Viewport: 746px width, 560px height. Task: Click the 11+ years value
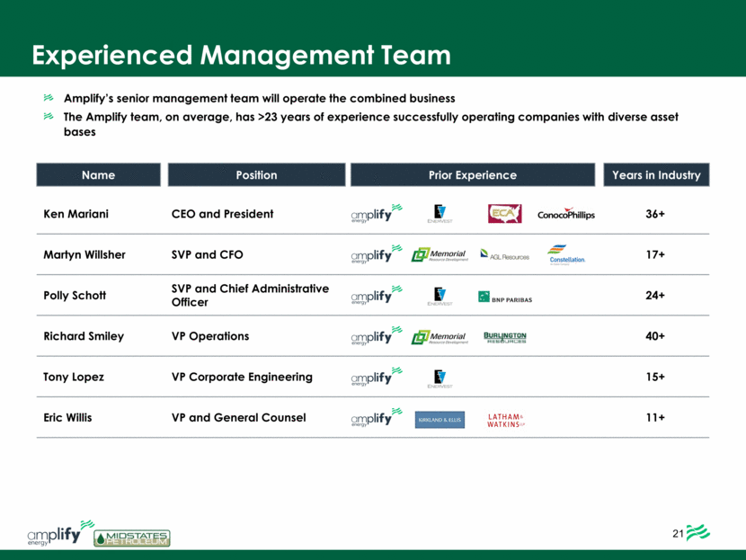pyautogui.click(x=655, y=417)
